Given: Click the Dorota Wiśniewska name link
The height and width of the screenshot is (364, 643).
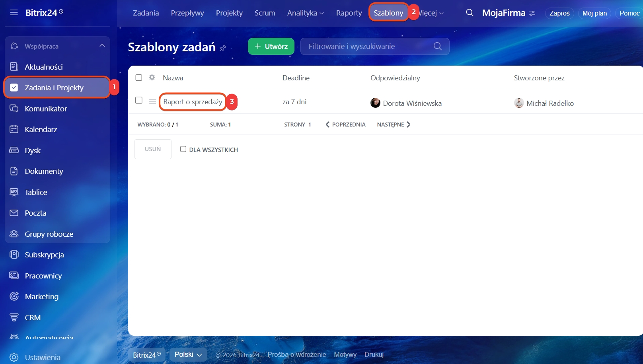Looking at the screenshot, I should click(x=412, y=103).
